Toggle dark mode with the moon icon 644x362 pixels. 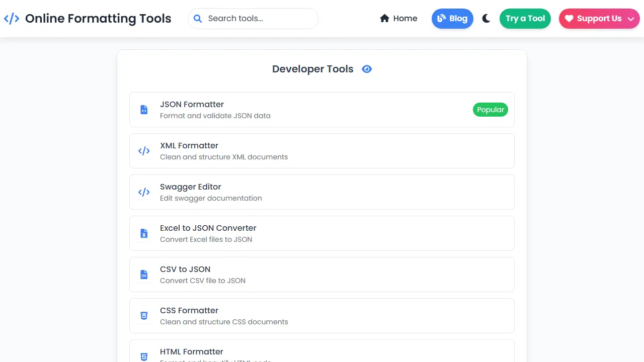pos(486,18)
